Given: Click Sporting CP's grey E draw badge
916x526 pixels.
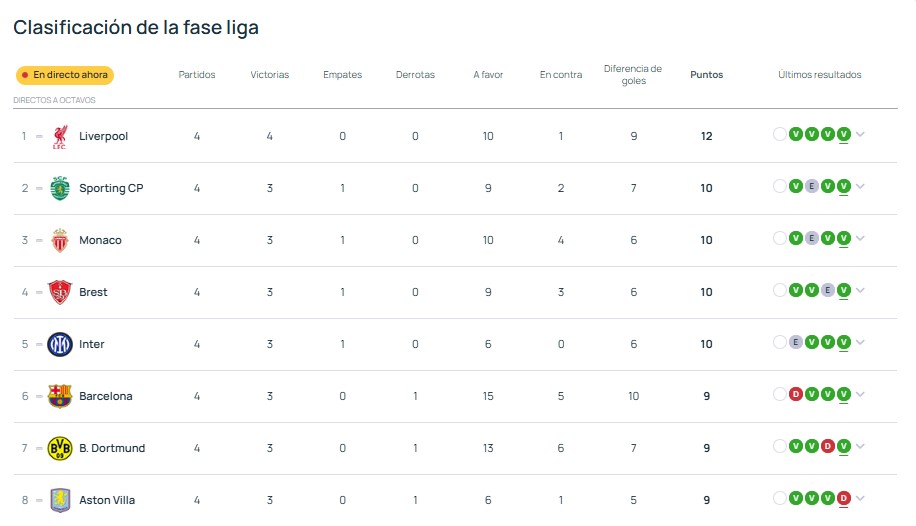Looking at the screenshot, I should click(811, 186).
